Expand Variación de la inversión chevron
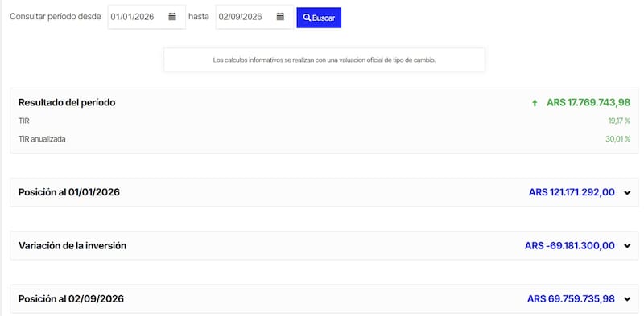This screenshot has height=316, width=644. [627, 246]
